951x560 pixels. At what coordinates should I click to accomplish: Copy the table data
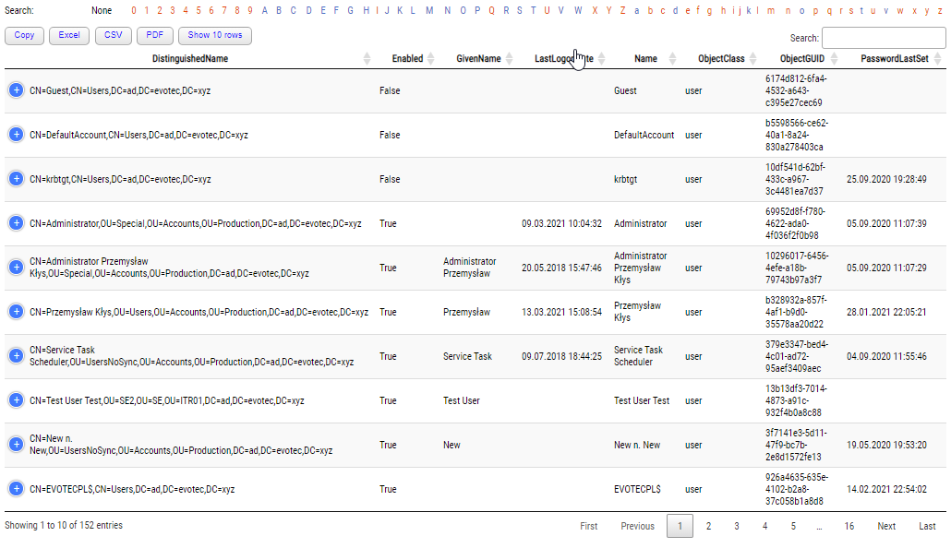(x=24, y=35)
